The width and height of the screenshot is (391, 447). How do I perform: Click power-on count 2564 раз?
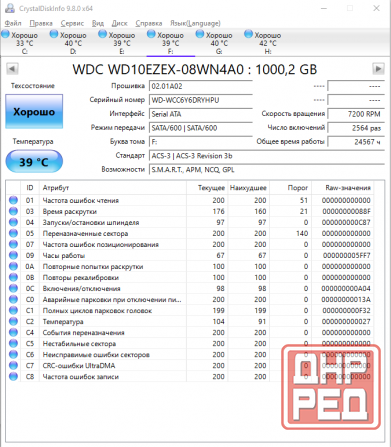356,128
